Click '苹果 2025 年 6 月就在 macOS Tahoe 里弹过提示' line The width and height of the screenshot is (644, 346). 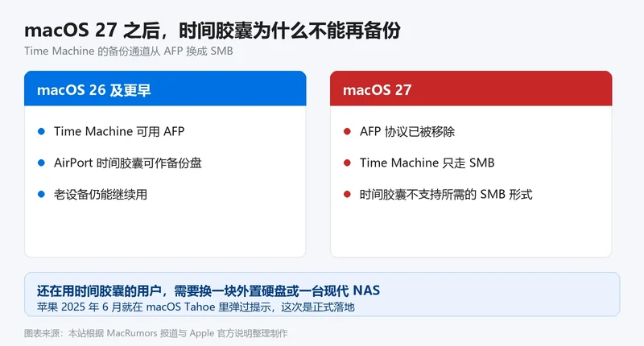point(195,307)
